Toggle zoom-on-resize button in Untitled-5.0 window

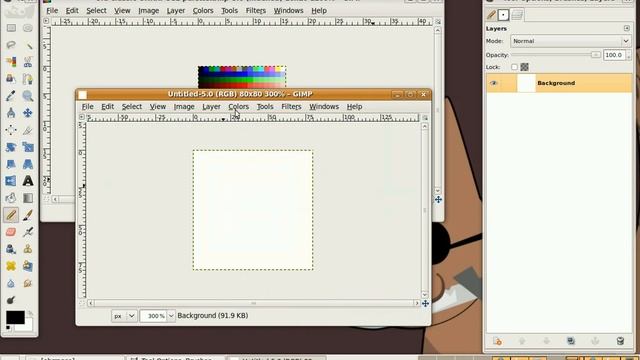coord(425,118)
